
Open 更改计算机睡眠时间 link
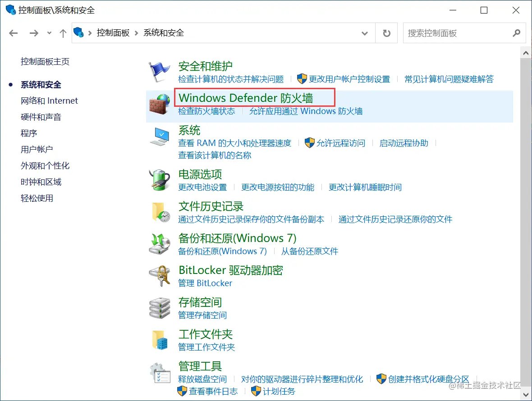(x=365, y=187)
